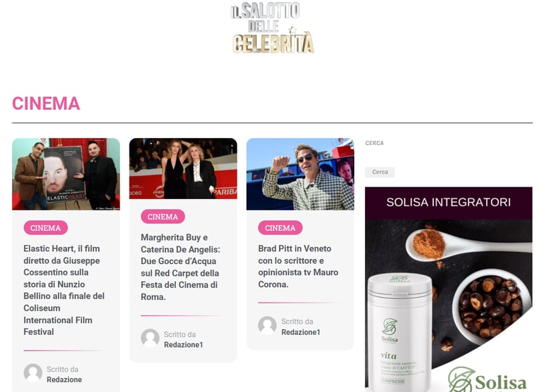Select the CINEMA tag on the Margherita Buy card
541x392 pixels.
coord(163,217)
